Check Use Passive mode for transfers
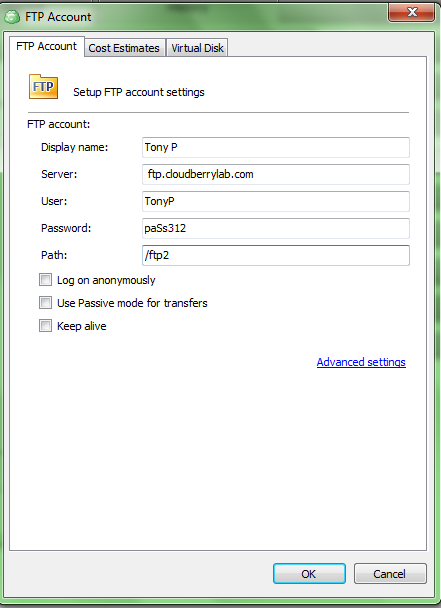 click(45, 302)
